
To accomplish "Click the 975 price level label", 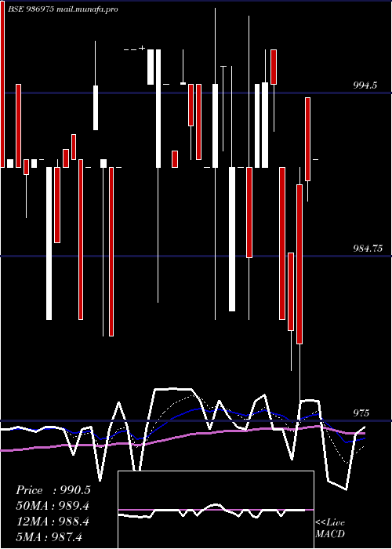I will pyautogui.click(x=361, y=413).
